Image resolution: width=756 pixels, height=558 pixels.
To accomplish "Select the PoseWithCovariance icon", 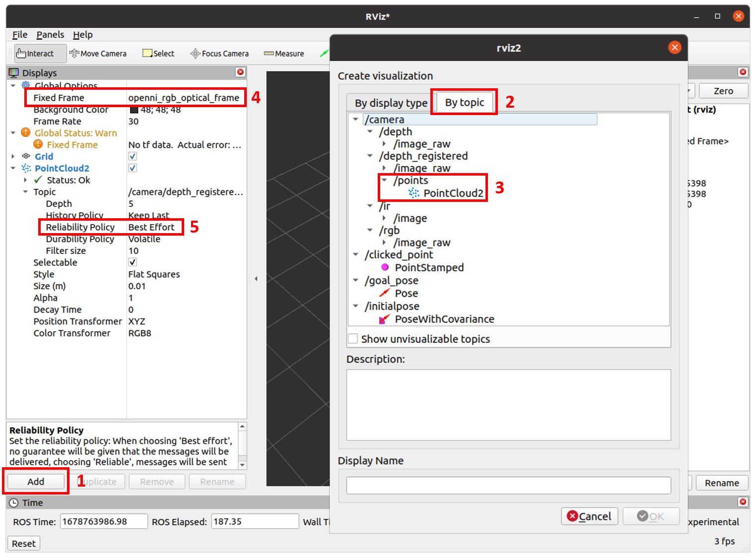I will click(384, 319).
